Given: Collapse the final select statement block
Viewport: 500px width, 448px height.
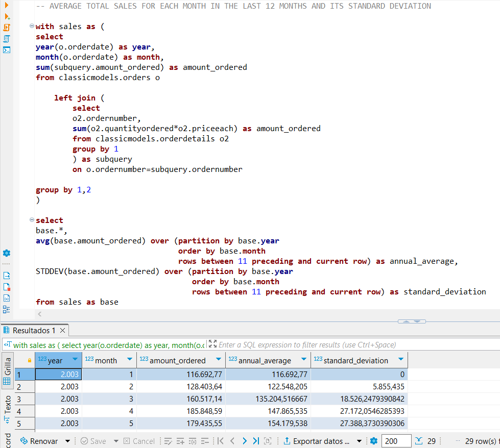Looking at the screenshot, I should pos(32,219).
